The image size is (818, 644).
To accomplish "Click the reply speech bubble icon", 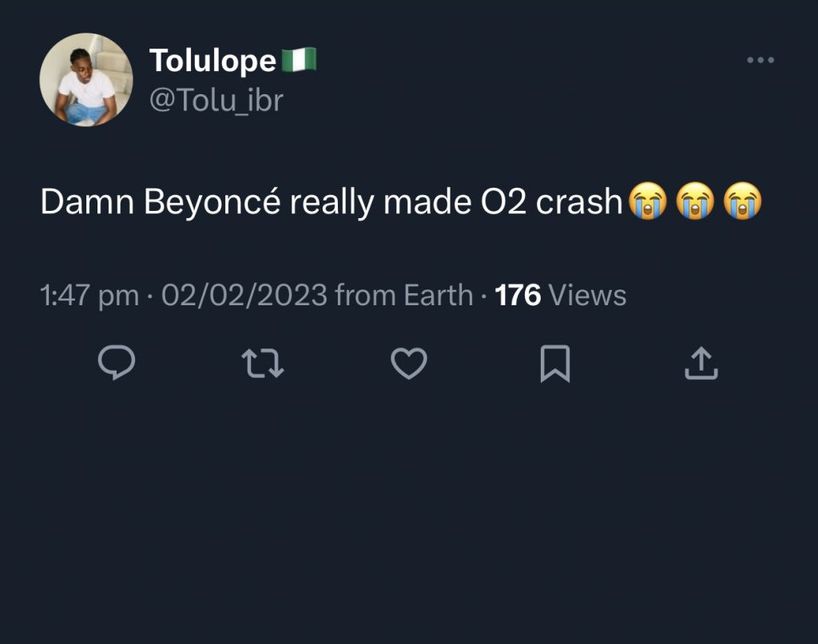I will click(117, 364).
